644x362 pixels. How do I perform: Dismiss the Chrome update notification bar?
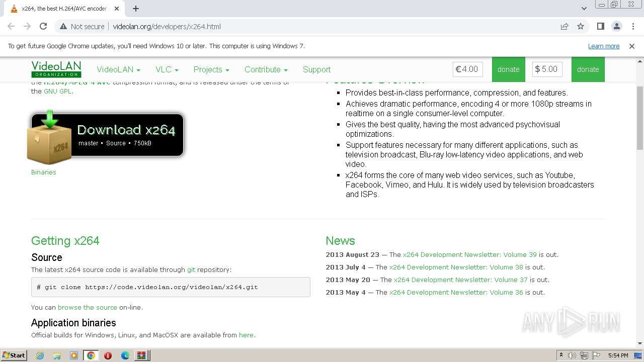pyautogui.click(x=632, y=46)
